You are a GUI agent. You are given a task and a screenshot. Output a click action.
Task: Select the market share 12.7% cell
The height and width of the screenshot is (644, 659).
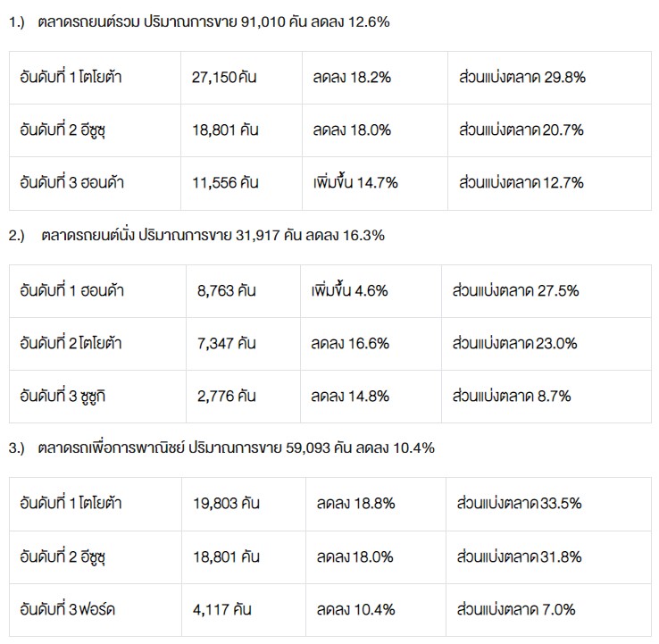pos(521,182)
